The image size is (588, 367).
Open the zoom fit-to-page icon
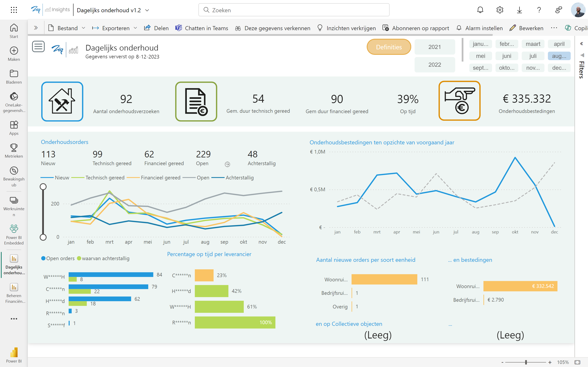577,362
